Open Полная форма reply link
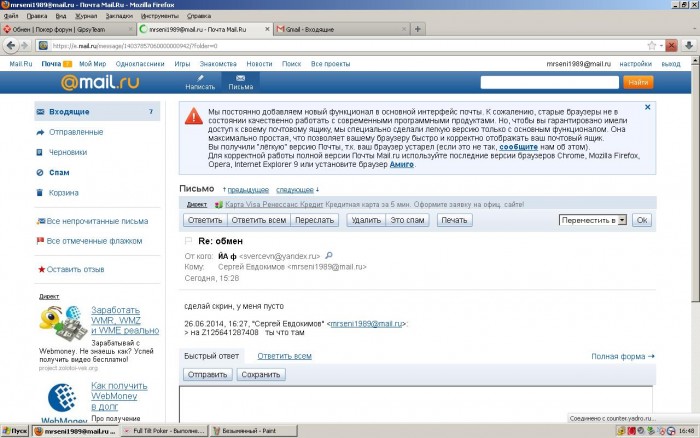 pyautogui.click(x=623, y=356)
